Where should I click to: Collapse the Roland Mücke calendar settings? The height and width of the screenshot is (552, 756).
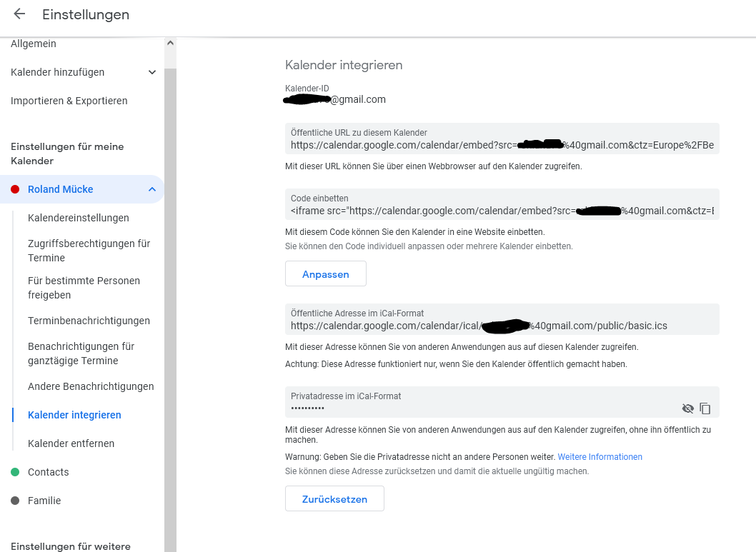click(152, 189)
